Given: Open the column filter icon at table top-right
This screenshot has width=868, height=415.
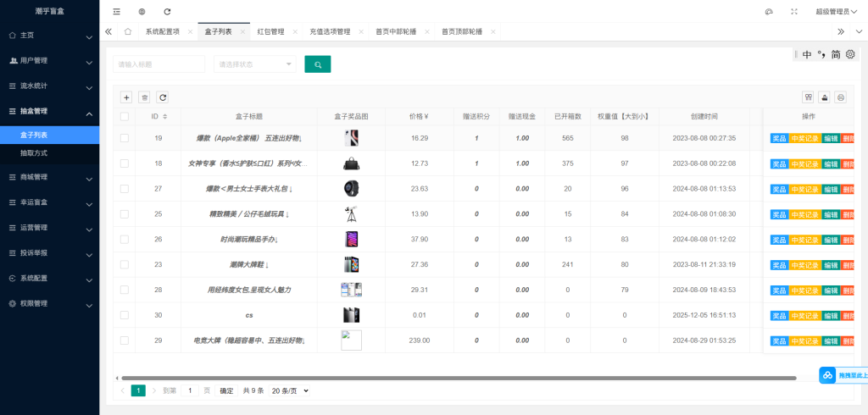Looking at the screenshot, I should 808,97.
